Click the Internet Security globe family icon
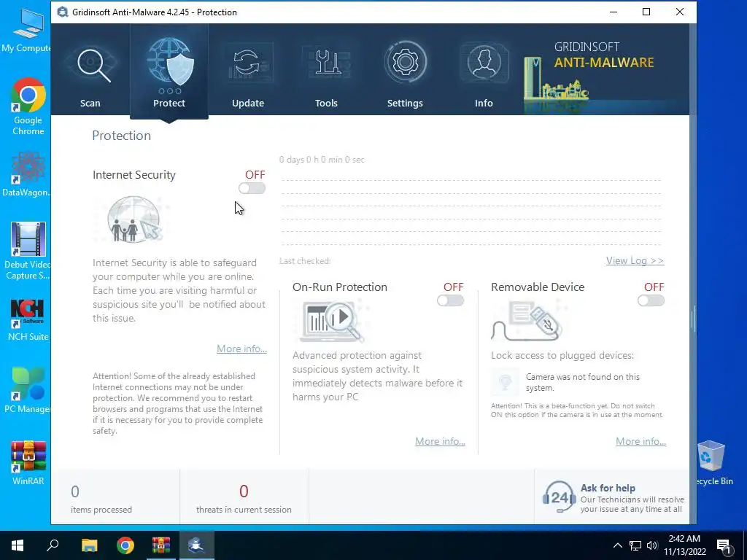747x560 pixels. coord(134,219)
